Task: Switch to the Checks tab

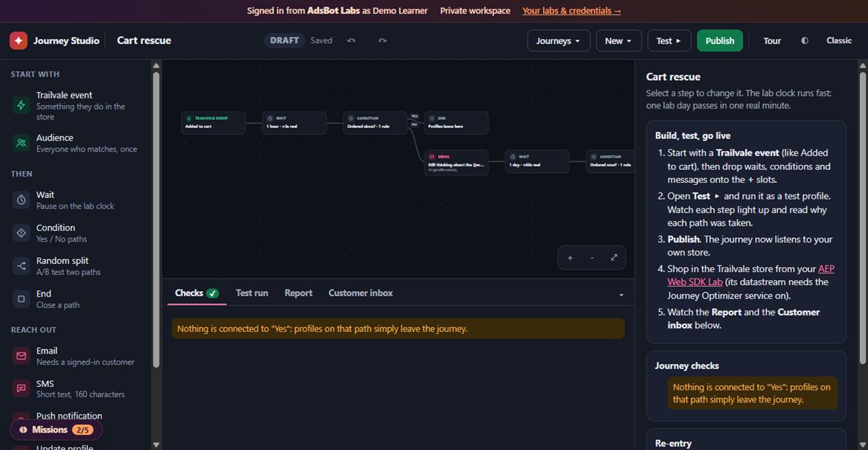Action: click(x=197, y=293)
